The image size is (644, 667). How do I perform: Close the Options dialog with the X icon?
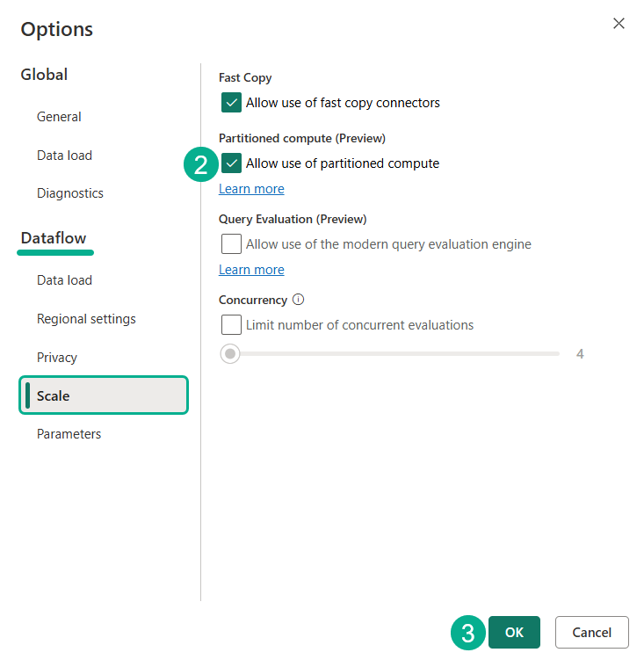pyautogui.click(x=619, y=24)
